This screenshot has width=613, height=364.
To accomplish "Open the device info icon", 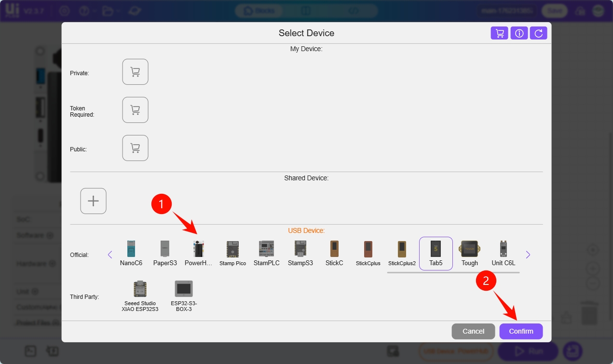I will coord(519,33).
